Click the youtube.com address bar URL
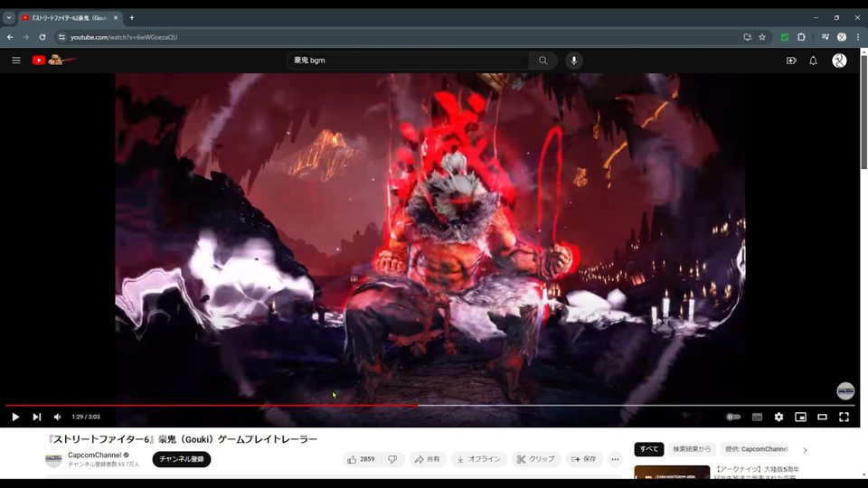Image resolution: width=868 pixels, height=488 pixels. (x=124, y=37)
